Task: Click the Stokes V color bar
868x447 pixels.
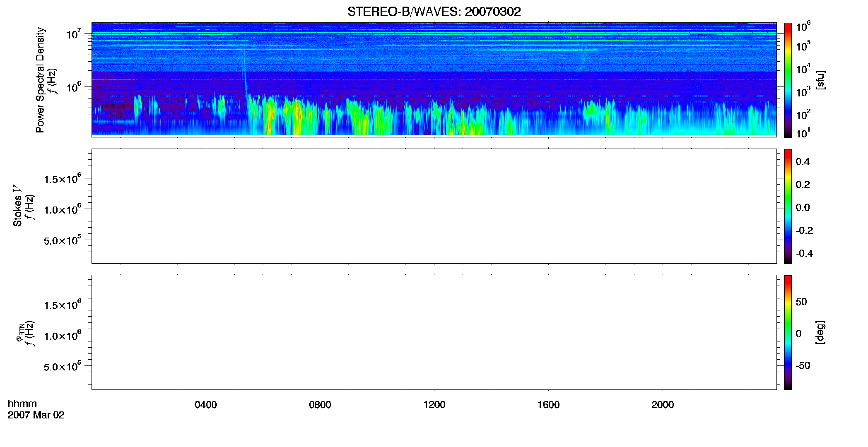Action: pos(788,206)
